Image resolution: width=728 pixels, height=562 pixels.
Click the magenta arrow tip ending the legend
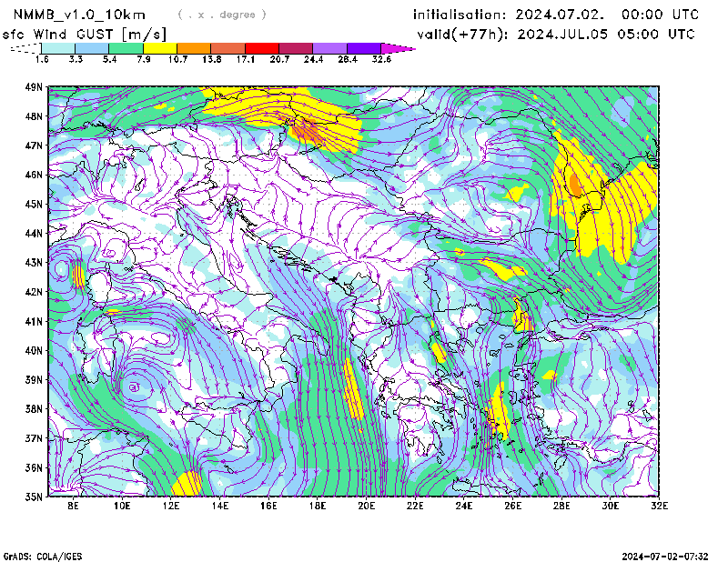pyautogui.click(x=405, y=47)
